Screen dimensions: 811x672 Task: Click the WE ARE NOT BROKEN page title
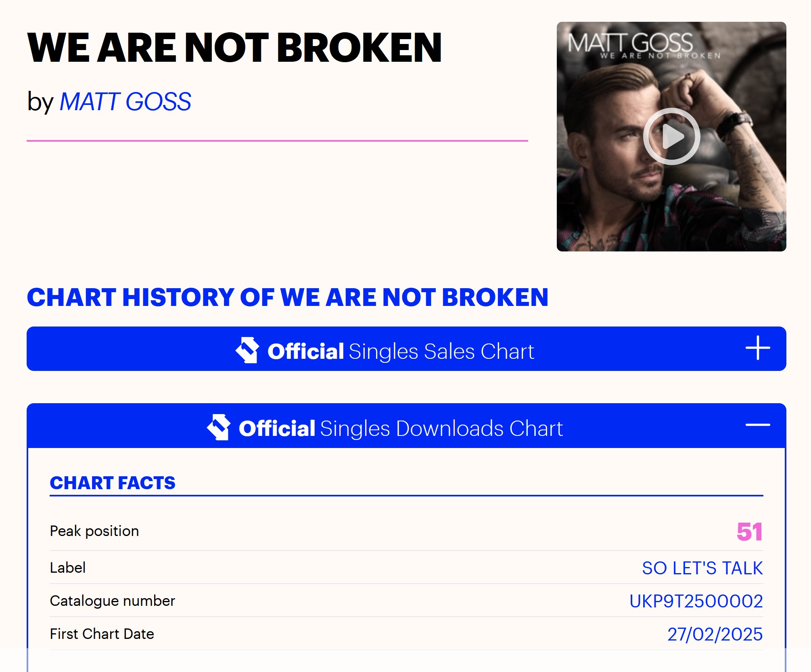point(234,48)
